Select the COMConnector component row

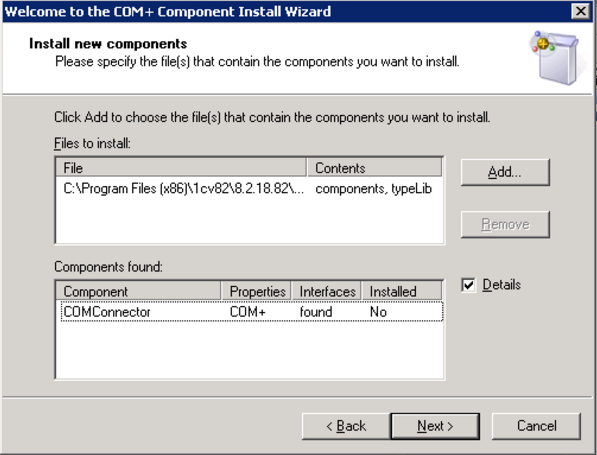tap(252, 312)
